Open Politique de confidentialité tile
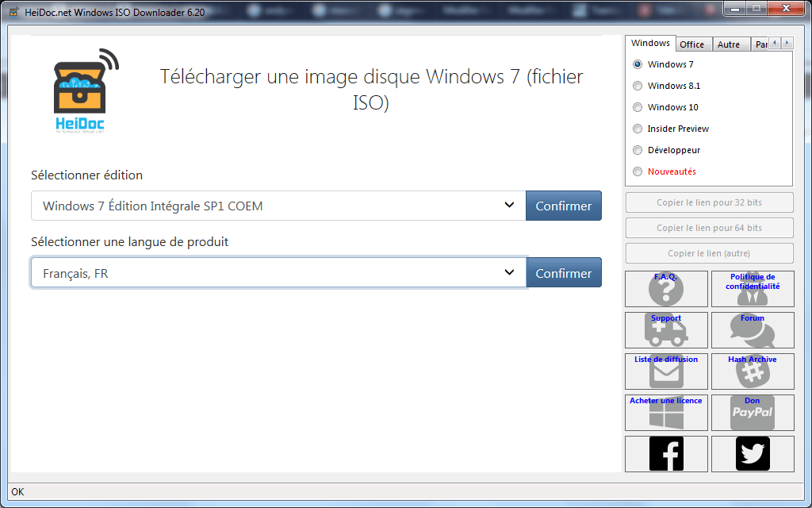 753,289
